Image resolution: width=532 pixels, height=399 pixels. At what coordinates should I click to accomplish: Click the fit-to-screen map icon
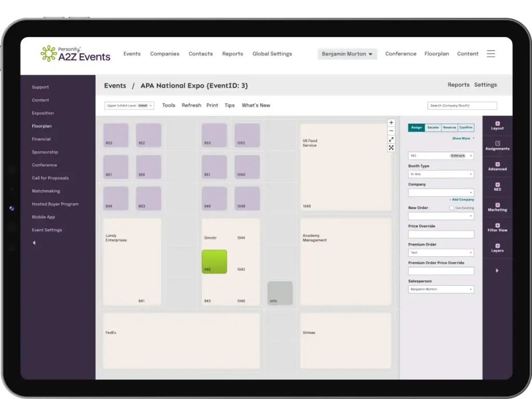(391, 148)
